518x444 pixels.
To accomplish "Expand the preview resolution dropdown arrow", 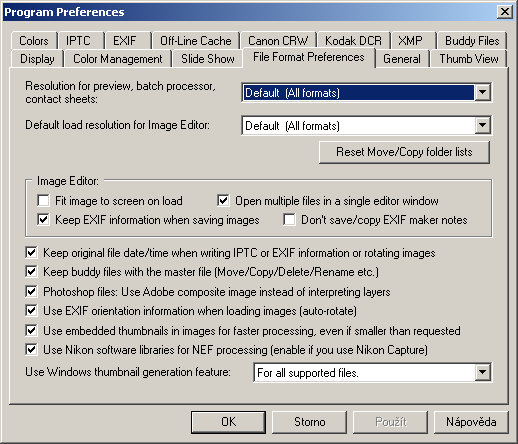I will click(x=482, y=92).
